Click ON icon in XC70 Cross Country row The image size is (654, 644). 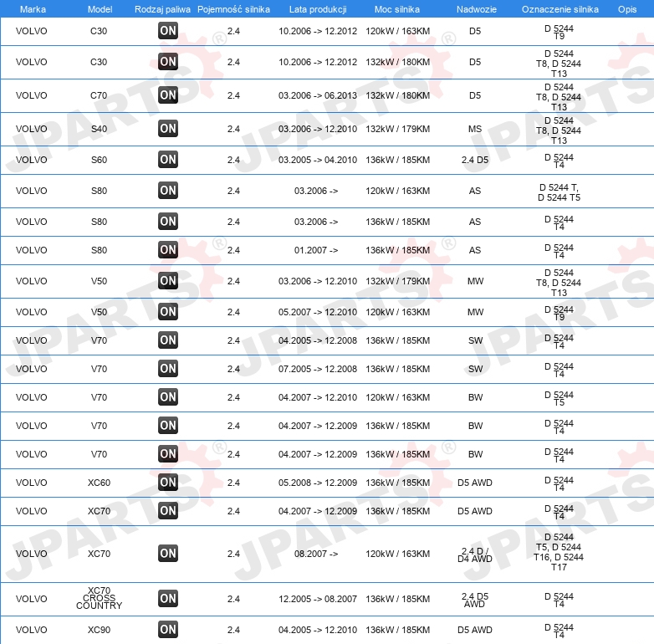(168, 599)
